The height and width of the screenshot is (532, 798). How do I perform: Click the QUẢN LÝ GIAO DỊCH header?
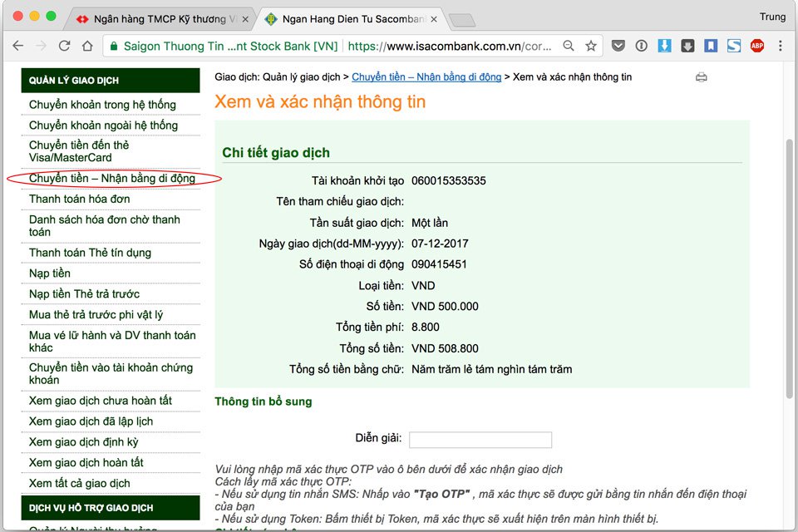coord(111,81)
